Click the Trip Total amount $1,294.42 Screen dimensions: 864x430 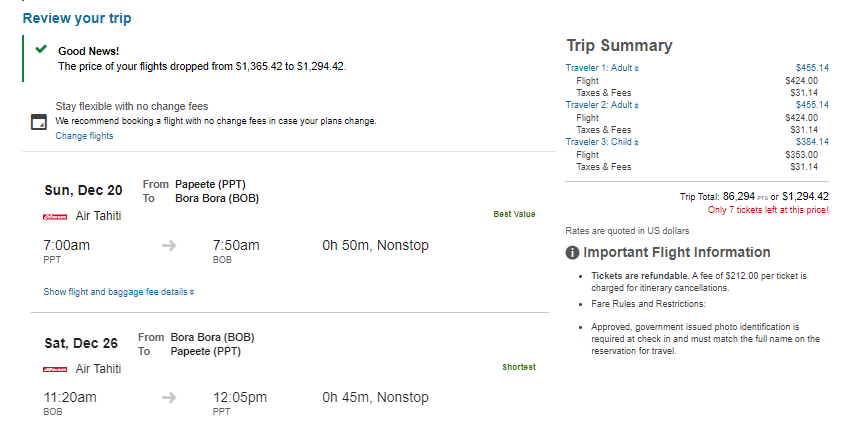tap(805, 196)
